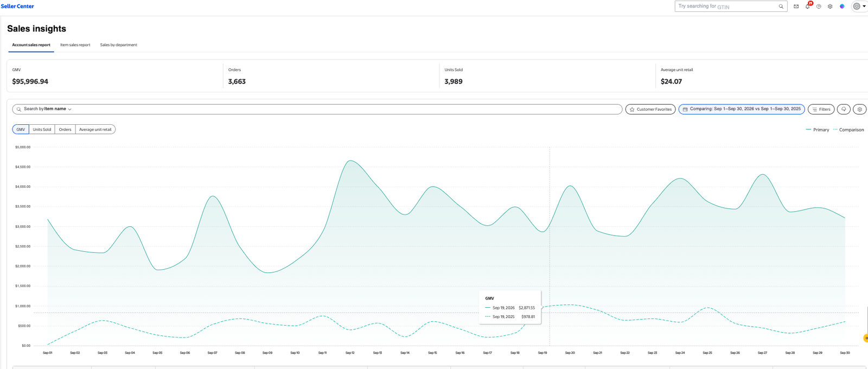This screenshot has width=868, height=369.
Task: Click the GMV value $95,996.94
Action: pos(30,81)
